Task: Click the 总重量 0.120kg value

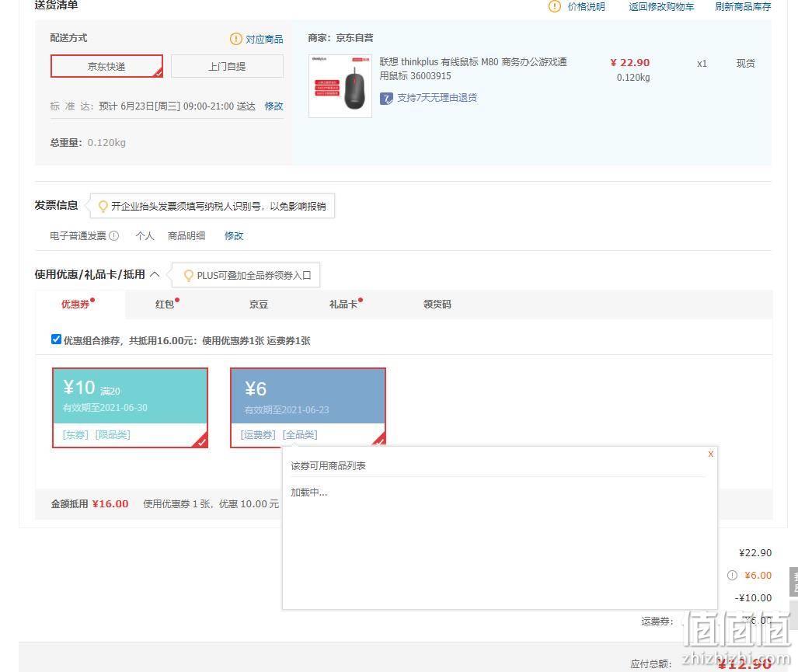Action: [x=106, y=142]
